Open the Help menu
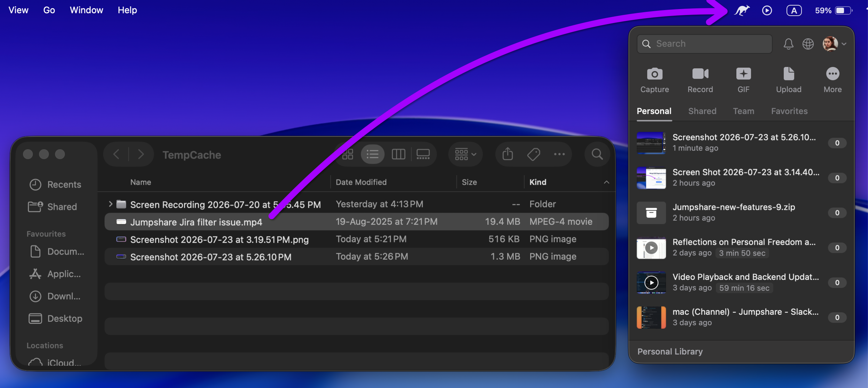This screenshot has width=868, height=388. (x=127, y=10)
